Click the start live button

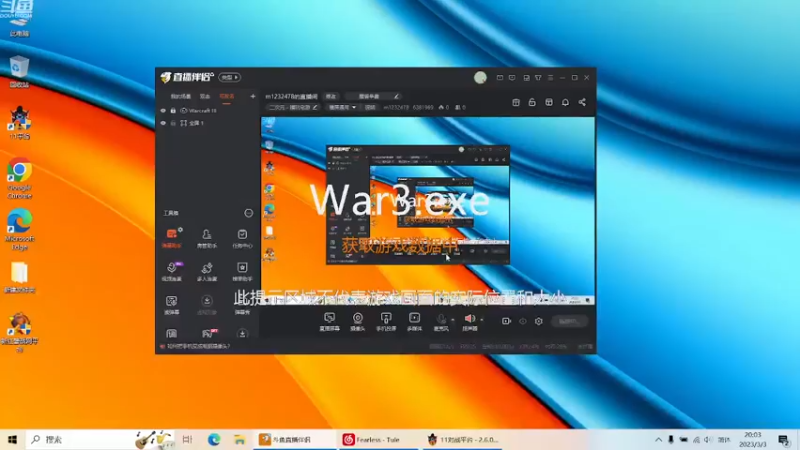[x=569, y=321]
